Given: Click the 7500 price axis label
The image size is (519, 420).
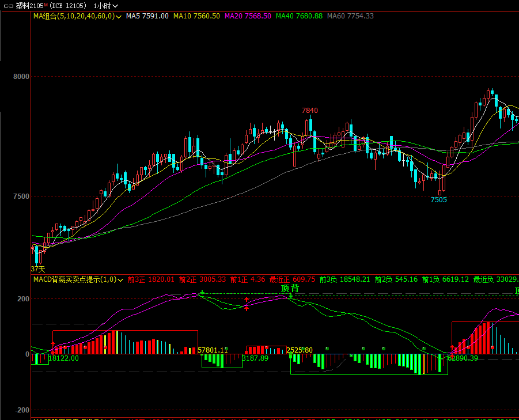Looking at the screenshot, I should click(x=21, y=196).
